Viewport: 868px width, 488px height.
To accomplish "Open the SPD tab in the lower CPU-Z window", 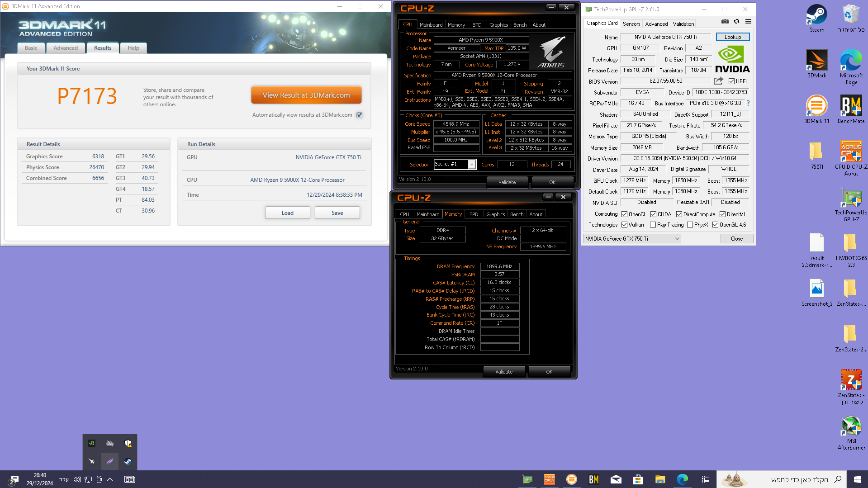I will (x=474, y=214).
